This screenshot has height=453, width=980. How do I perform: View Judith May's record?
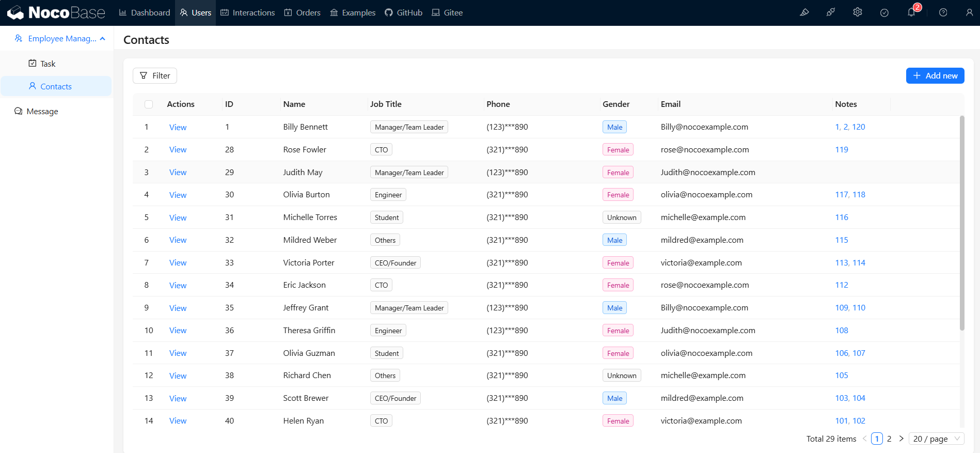[x=178, y=173]
